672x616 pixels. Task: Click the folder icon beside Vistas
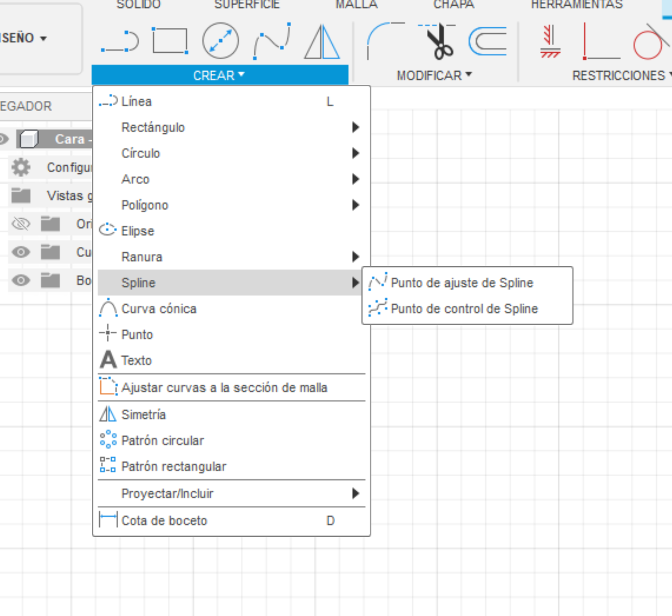coord(21,195)
